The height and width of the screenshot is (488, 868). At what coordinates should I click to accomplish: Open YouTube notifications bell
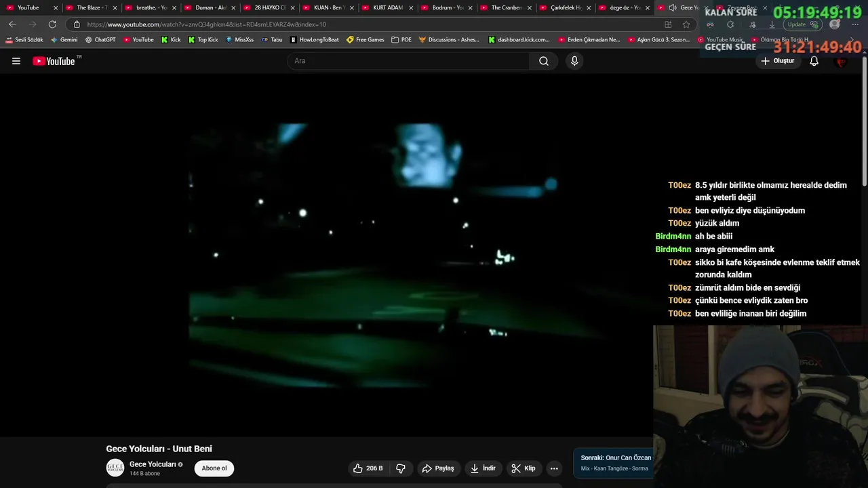814,61
